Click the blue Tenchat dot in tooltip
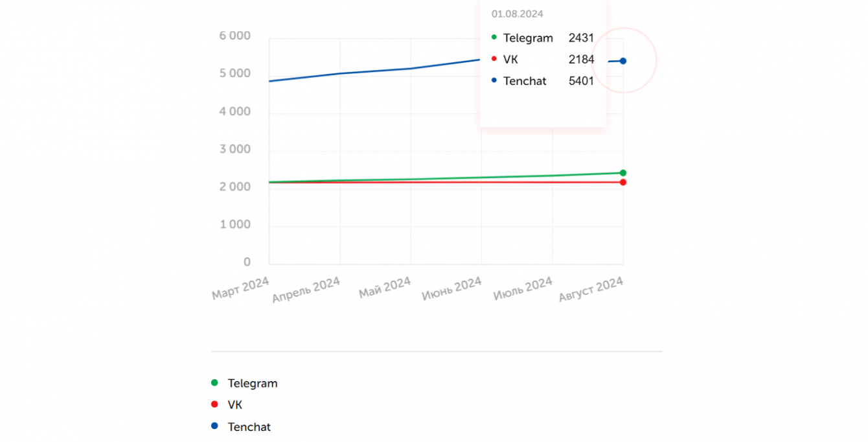The height and width of the screenshot is (442, 868). click(x=494, y=80)
